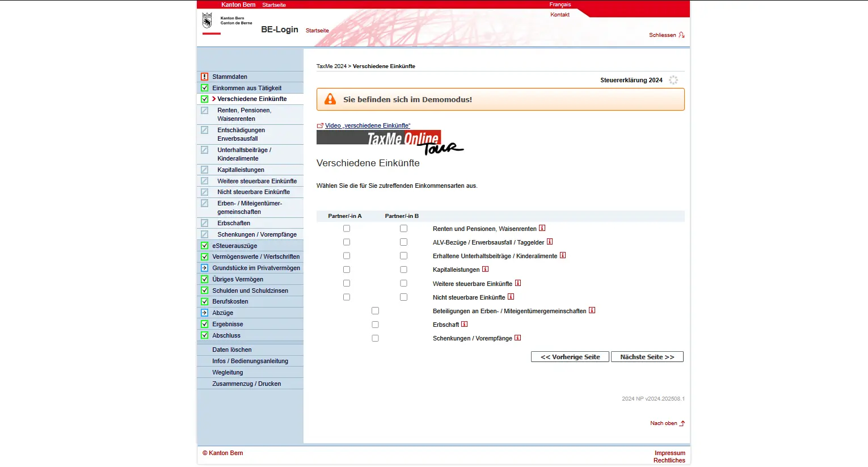The image size is (868, 467).
Task: Select Partner A checkbox for ALV-Bezüge
Action: (347, 242)
